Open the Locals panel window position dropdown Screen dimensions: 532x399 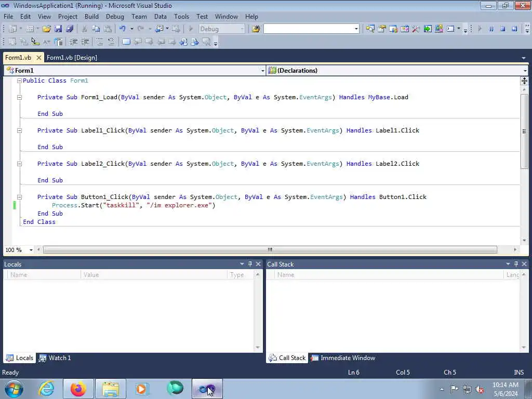(x=242, y=264)
